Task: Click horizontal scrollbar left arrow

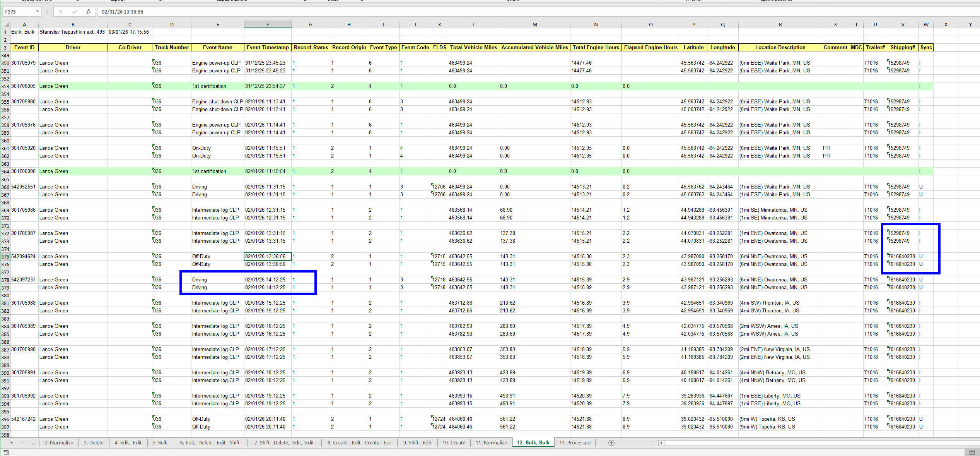Action: pyautogui.click(x=661, y=443)
